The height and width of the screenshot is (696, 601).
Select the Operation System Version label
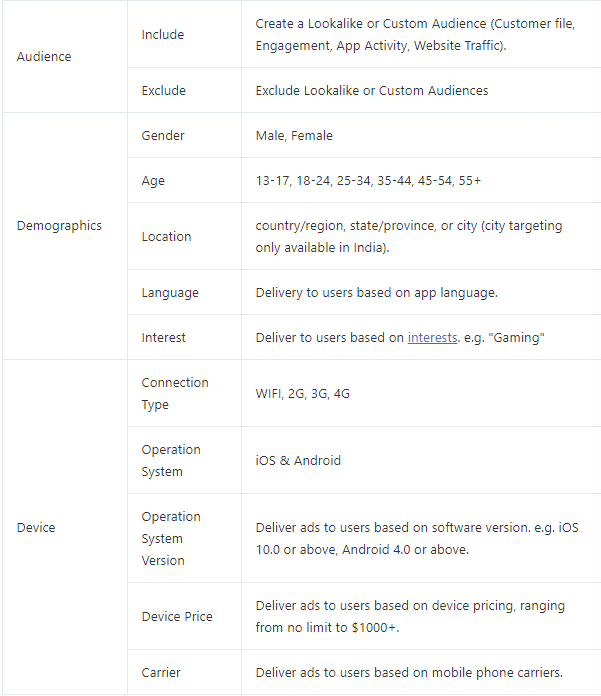coord(171,539)
